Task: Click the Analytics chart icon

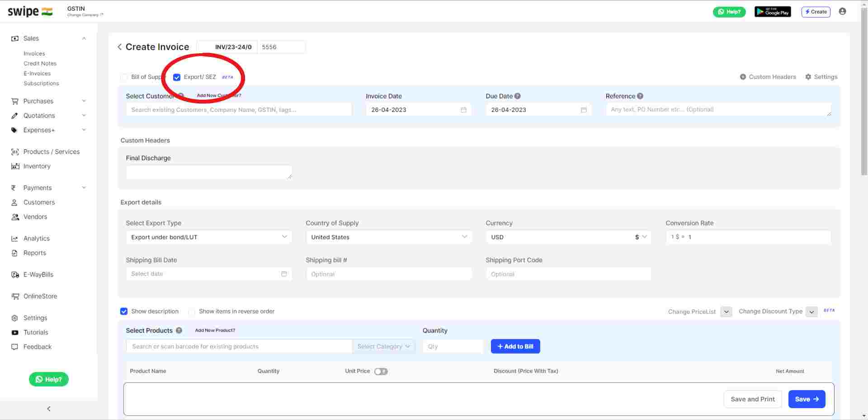Action: coord(15,238)
